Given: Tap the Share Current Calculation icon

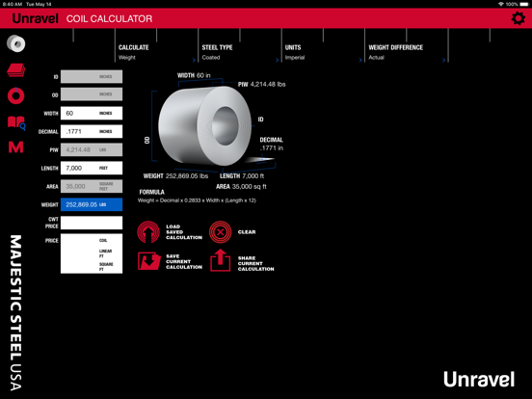Looking at the screenshot, I should pyautogui.click(x=220, y=260).
